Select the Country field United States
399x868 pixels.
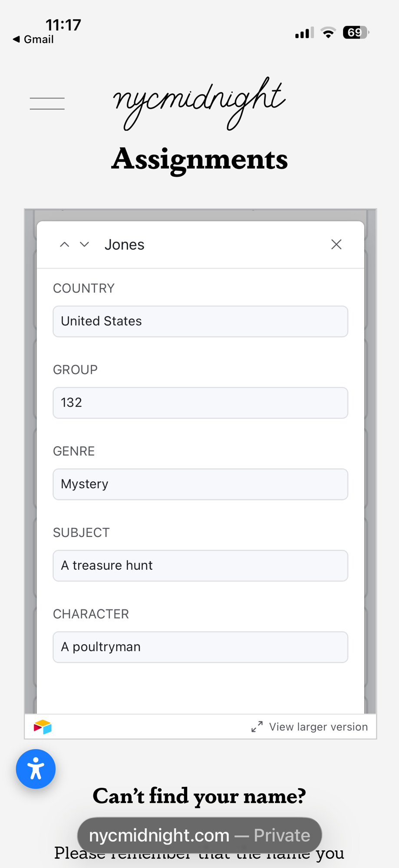click(x=200, y=322)
